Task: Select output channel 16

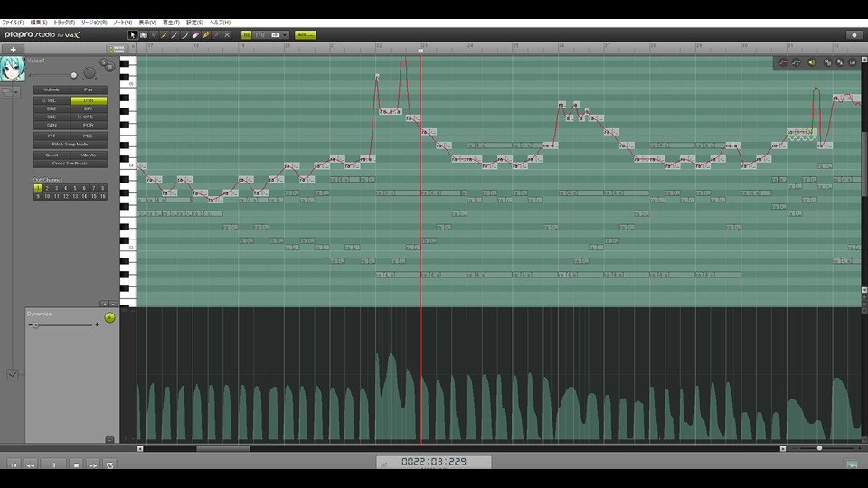Action: pos(102,196)
